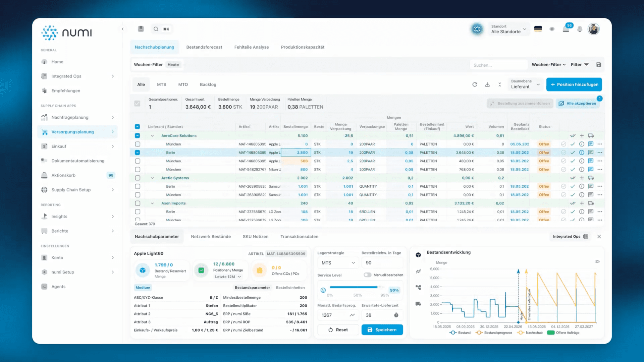Collapse the AeroCore Solutions group

152,136
